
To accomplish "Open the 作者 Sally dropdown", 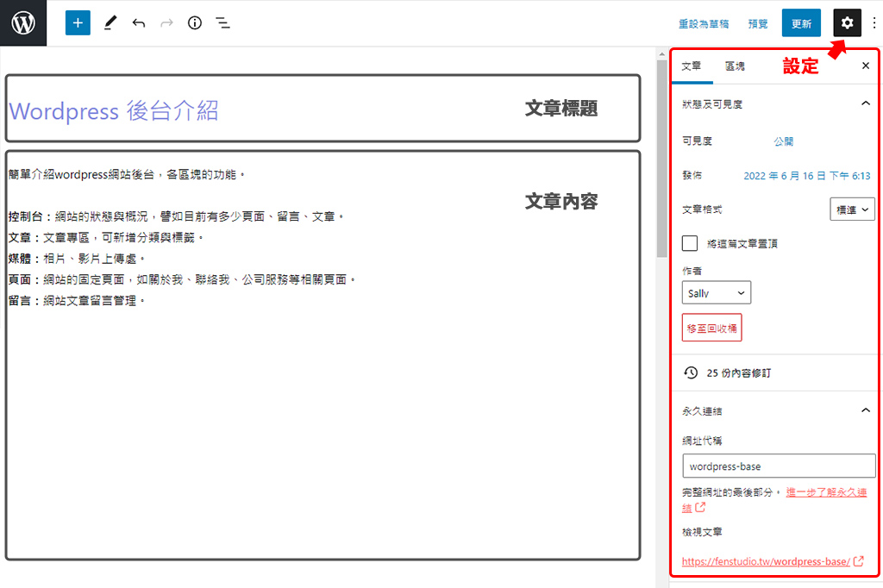I will click(717, 293).
